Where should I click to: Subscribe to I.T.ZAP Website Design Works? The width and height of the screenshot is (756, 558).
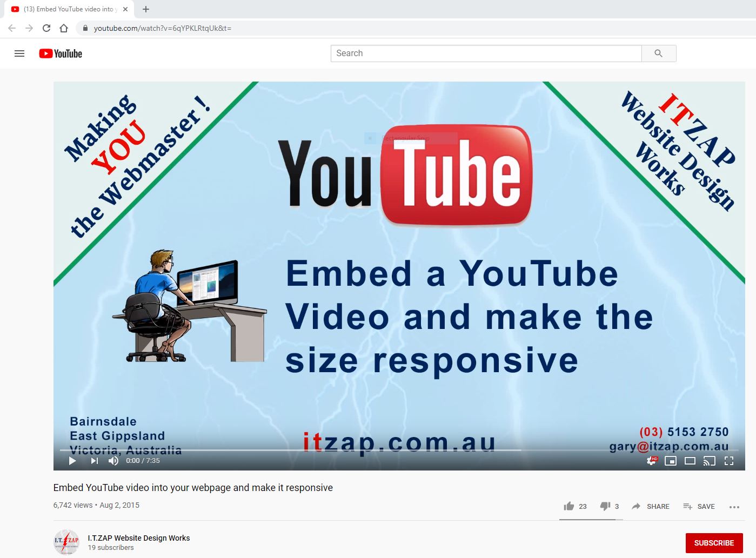click(714, 543)
